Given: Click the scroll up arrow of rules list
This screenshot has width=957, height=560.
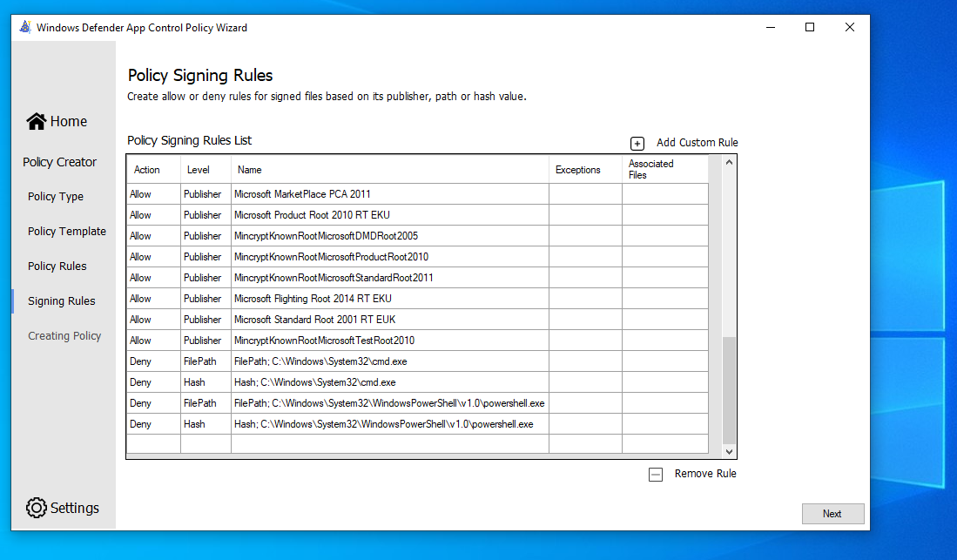Looking at the screenshot, I should pos(729,163).
